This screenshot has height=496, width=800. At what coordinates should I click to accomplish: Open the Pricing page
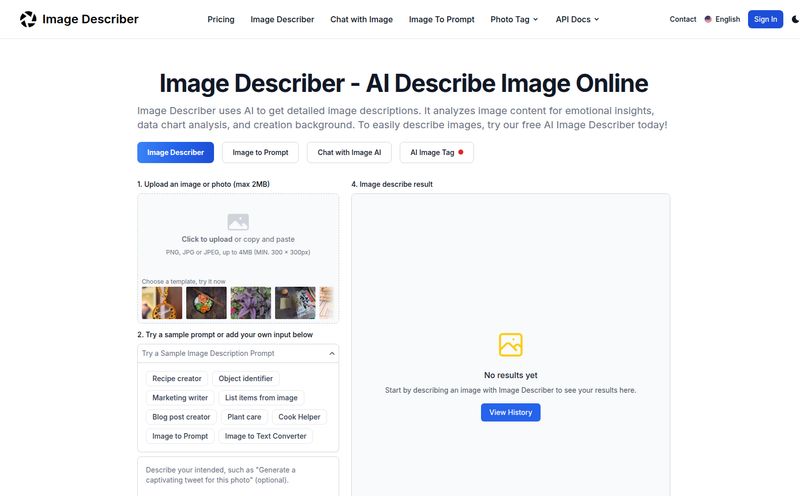tap(221, 19)
